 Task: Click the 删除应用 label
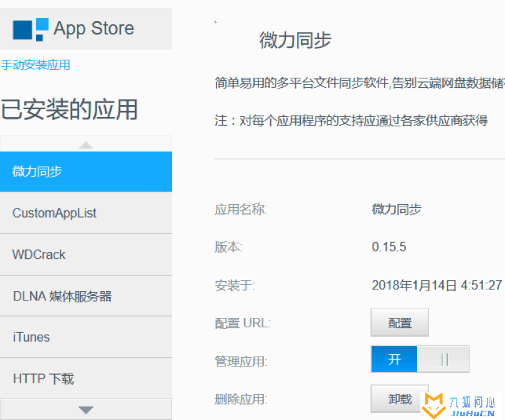[241, 399]
